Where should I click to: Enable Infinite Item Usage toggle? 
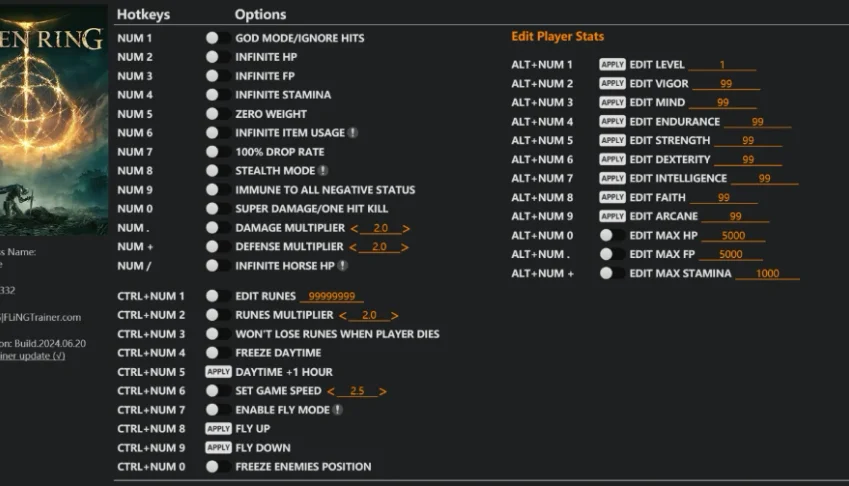(218, 133)
